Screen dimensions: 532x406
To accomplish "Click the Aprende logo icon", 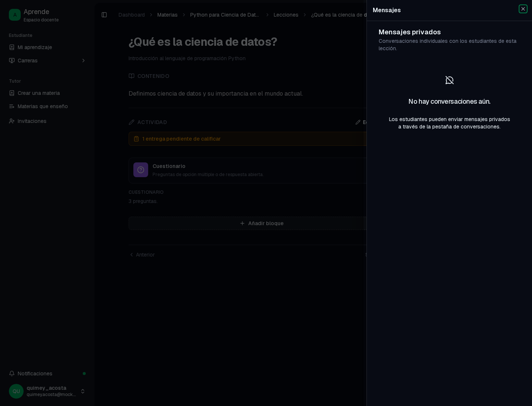I will click(15, 15).
